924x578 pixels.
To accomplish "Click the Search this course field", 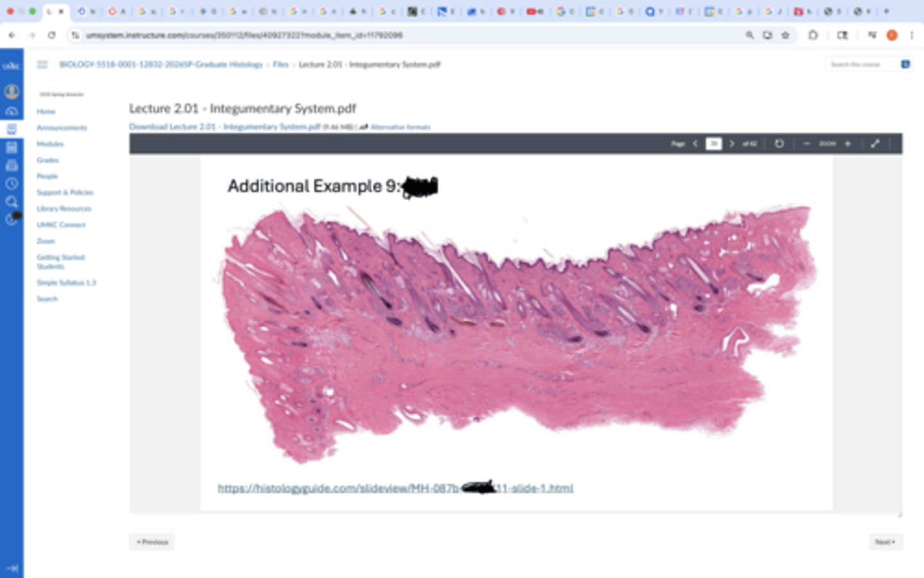I will [862, 64].
